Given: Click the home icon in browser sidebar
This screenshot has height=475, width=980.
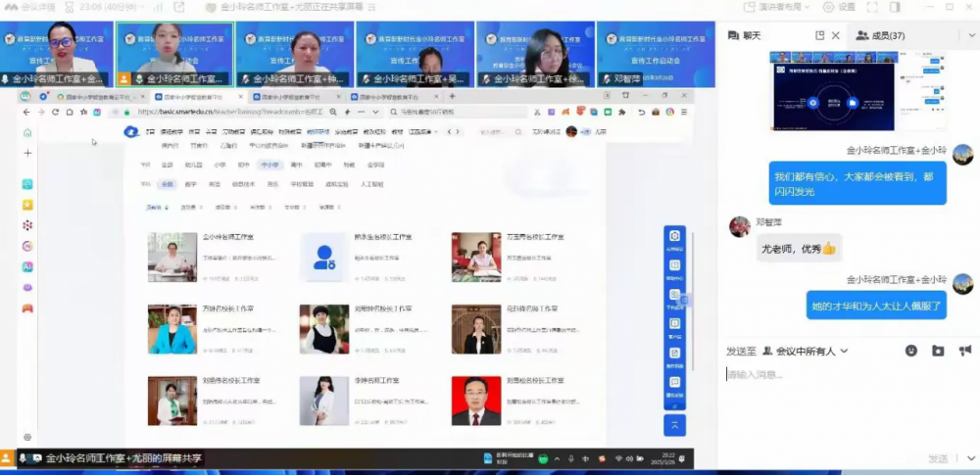Looking at the screenshot, I should click(27, 132).
